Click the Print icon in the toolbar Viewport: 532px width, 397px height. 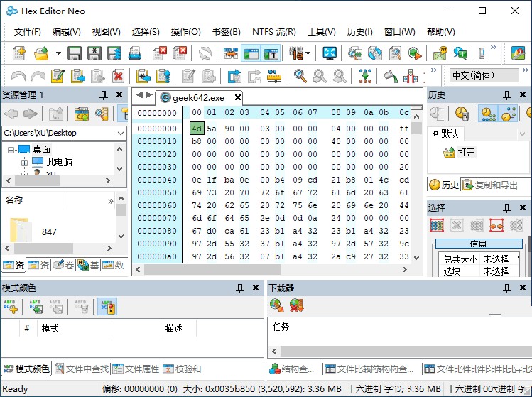135,53
